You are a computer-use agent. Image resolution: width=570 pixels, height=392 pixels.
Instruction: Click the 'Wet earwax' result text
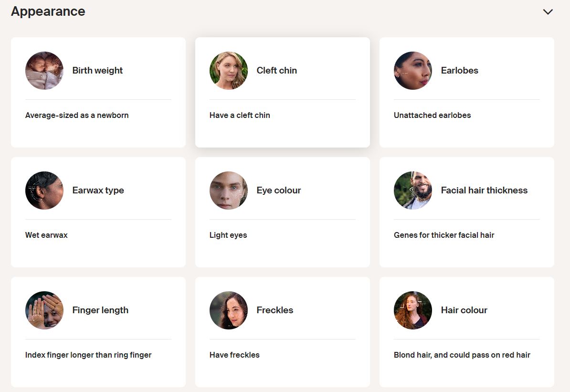pyautogui.click(x=46, y=235)
